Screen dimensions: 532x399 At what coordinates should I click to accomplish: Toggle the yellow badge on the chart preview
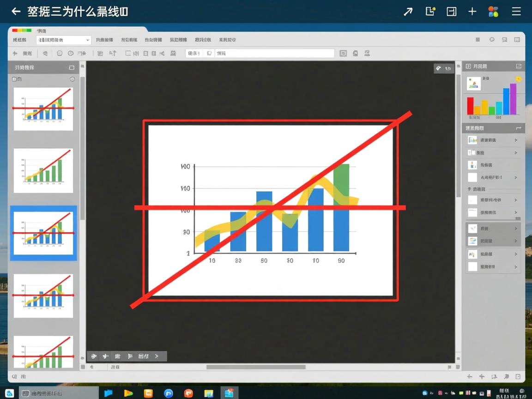[518, 79]
